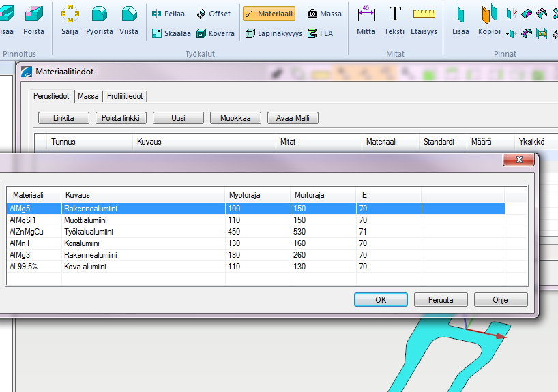Open the Massa calculation tool
Viewport: 558px width, 392px height.
pos(323,14)
